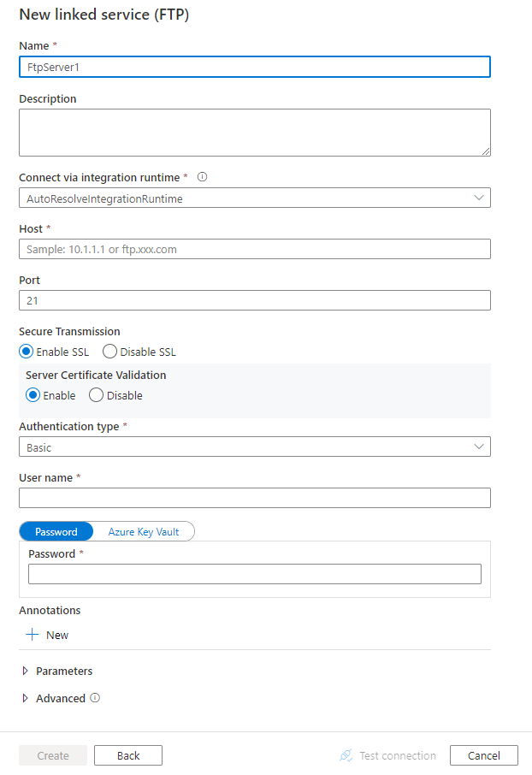532x775 pixels.
Task: Click the Test connection flask icon
Action: (x=346, y=755)
